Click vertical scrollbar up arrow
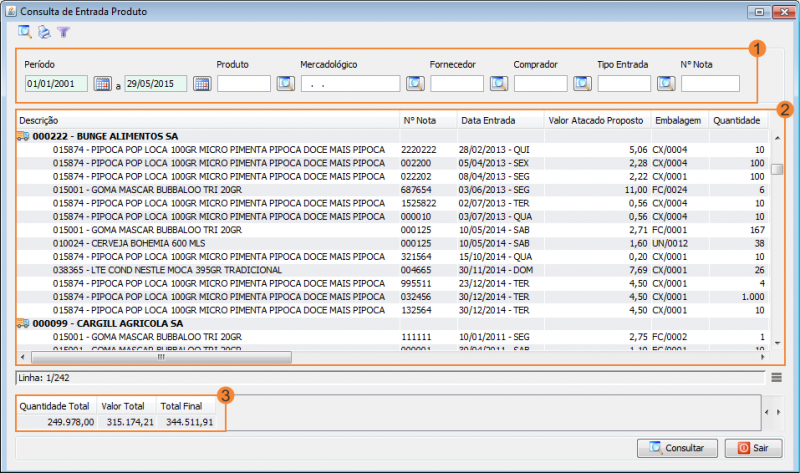The width and height of the screenshot is (800, 473). (777, 138)
